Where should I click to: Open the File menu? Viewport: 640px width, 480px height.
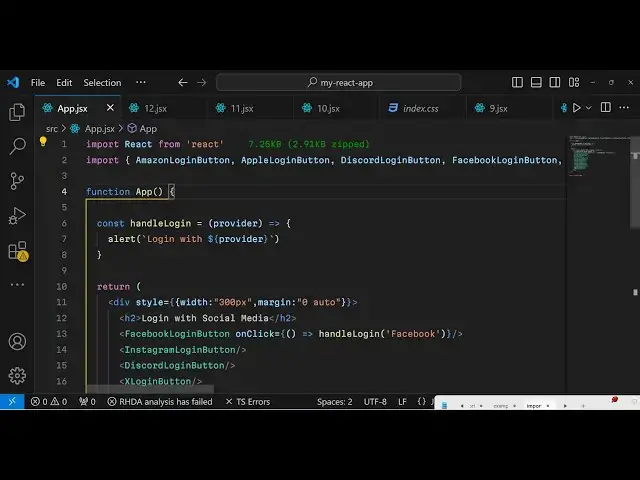[38, 82]
